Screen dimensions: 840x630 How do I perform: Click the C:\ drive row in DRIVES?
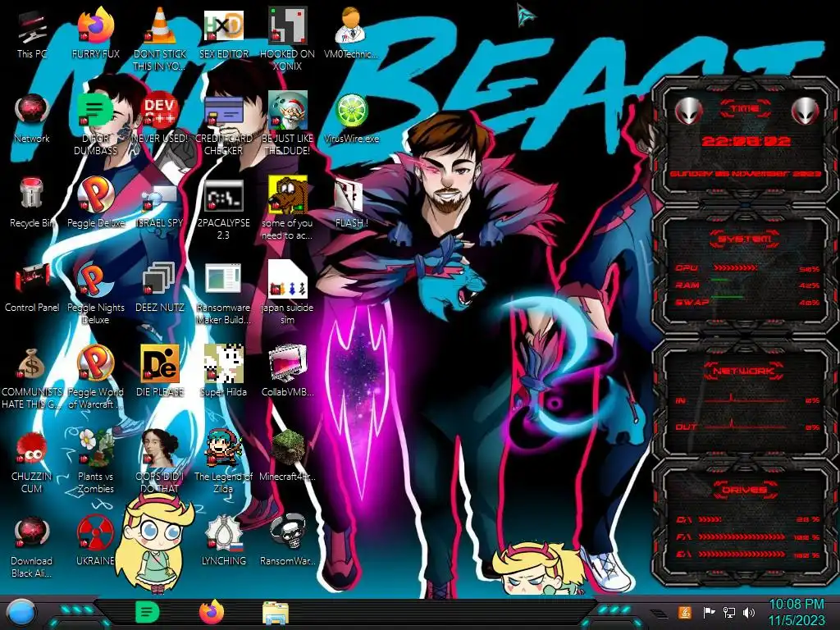[x=748, y=519]
